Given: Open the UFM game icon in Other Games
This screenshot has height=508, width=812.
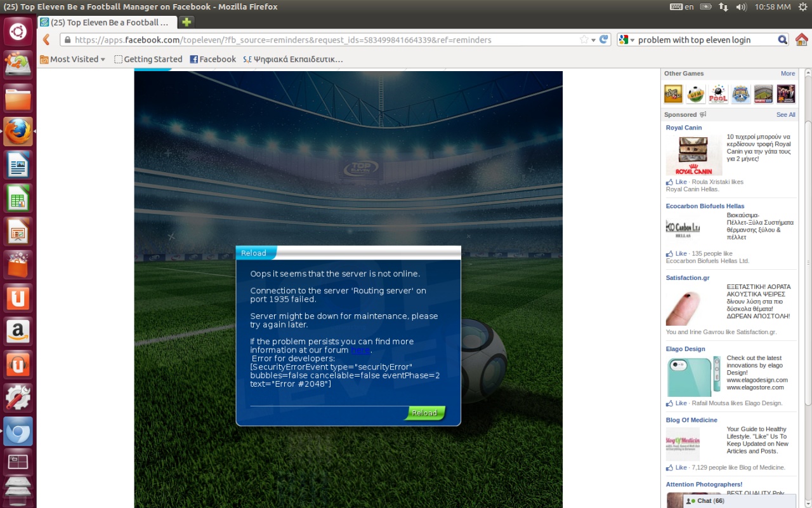Looking at the screenshot, I should (x=696, y=94).
